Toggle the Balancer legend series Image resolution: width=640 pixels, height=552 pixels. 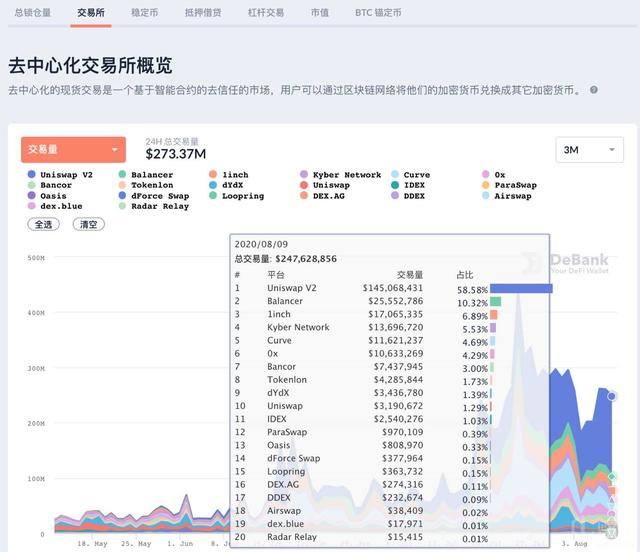(x=146, y=175)
